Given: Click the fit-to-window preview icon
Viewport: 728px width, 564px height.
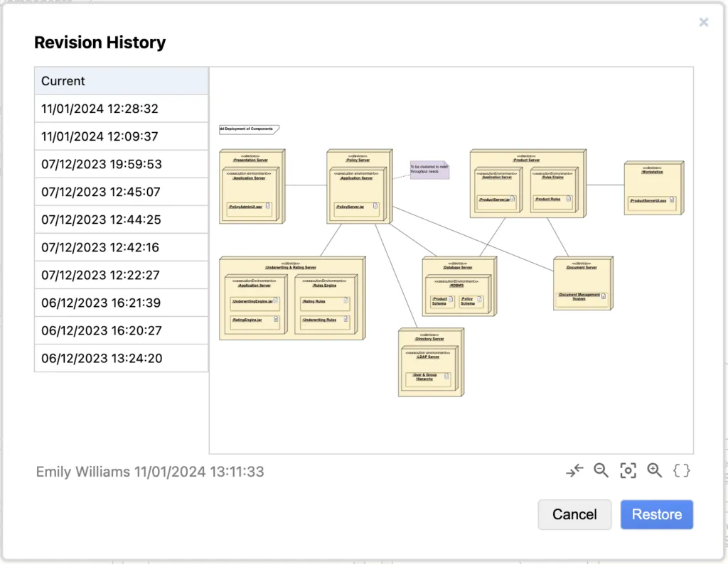Looking at the screenshot, I should 628,470.
